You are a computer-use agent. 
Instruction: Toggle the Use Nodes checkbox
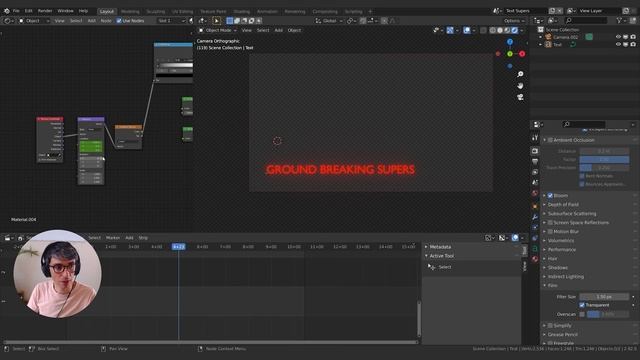tap(119, 20)
